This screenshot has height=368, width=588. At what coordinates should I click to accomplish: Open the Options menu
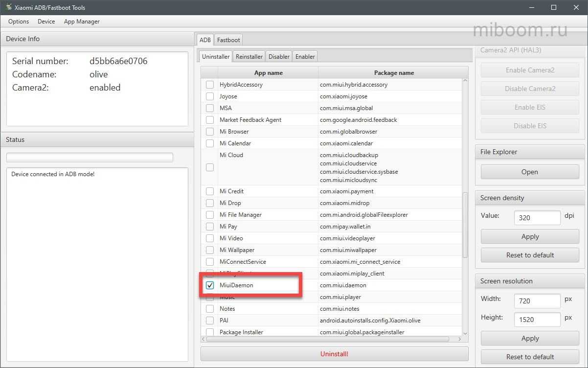(x=19, y=22)
